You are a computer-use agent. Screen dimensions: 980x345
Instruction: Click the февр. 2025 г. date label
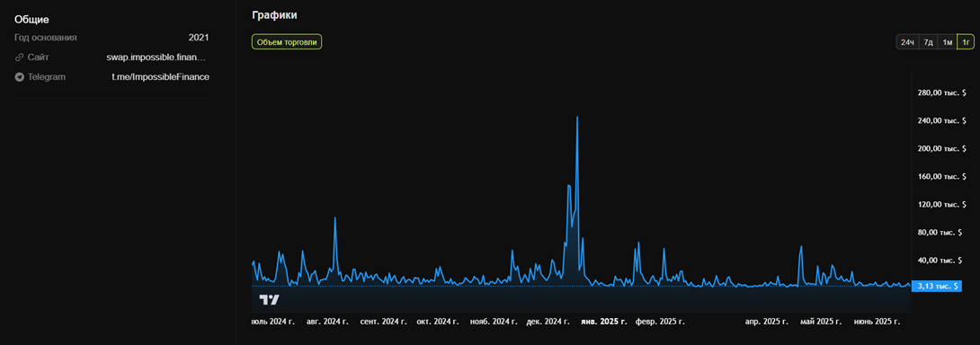660,322
